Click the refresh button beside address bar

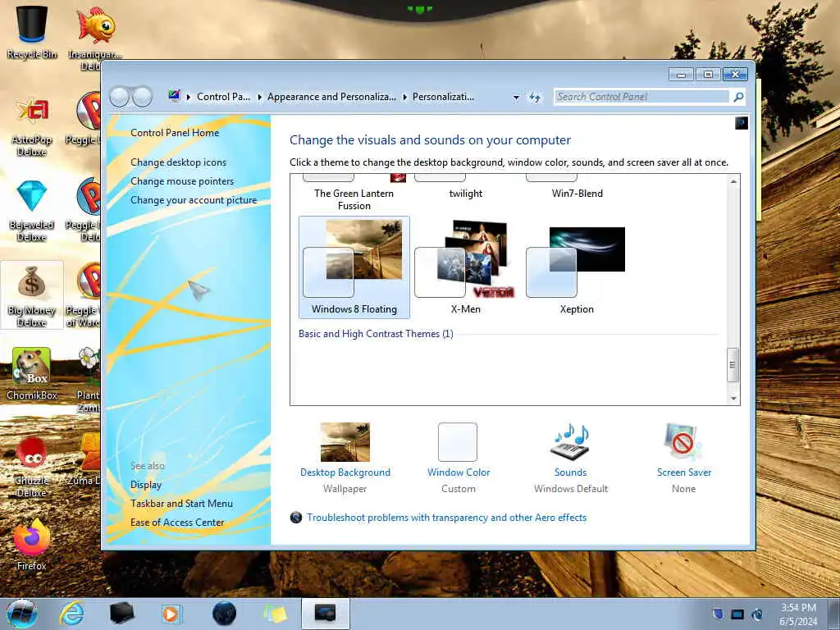535,97
